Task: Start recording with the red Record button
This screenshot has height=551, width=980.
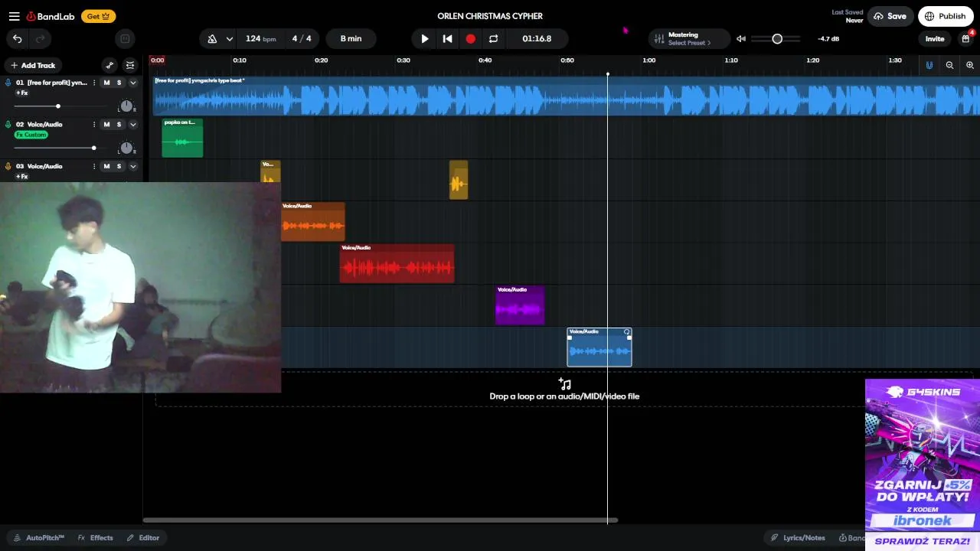Action: click(471, 38)
